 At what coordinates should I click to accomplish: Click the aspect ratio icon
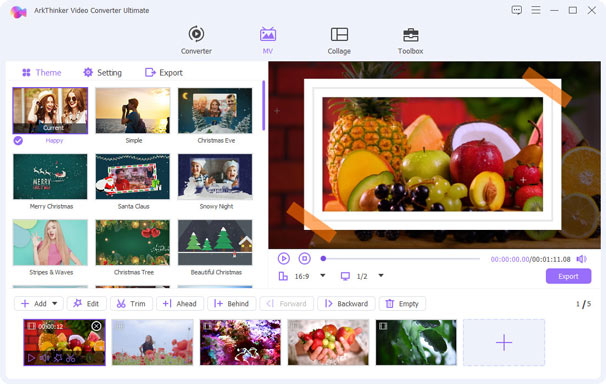pos(283,276)
